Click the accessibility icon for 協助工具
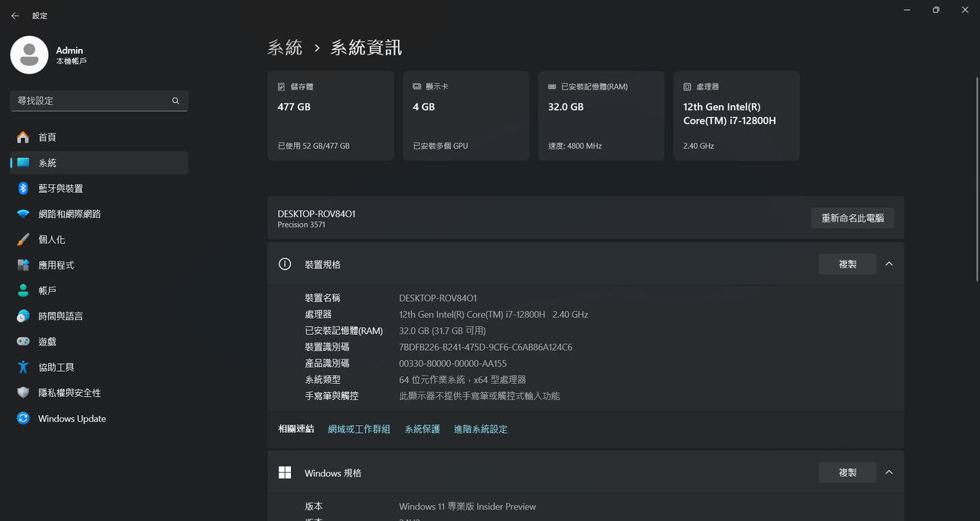980x521 pixels. (23, 367)
